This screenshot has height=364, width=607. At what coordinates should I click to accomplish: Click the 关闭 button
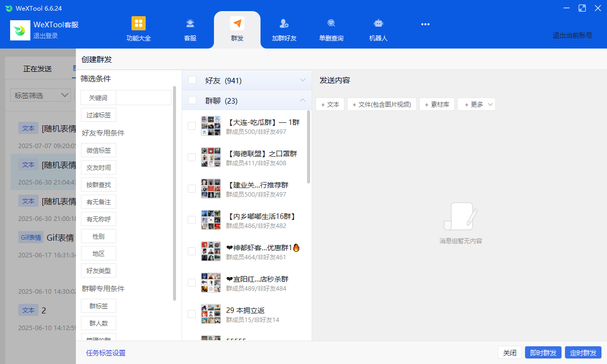tap(510, 353)
